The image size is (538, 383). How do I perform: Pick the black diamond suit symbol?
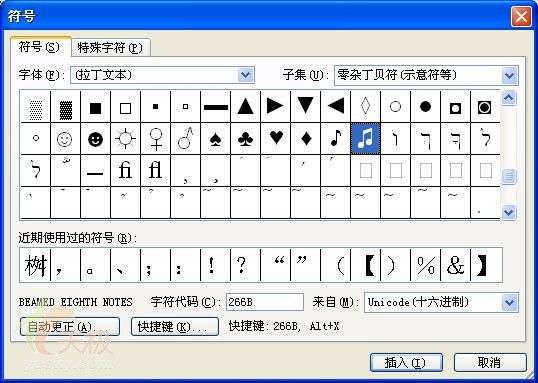click(306, 139)
